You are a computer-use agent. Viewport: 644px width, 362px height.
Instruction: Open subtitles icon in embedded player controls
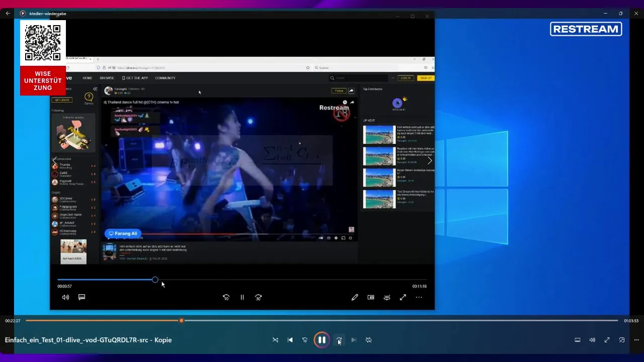(82, 297)
